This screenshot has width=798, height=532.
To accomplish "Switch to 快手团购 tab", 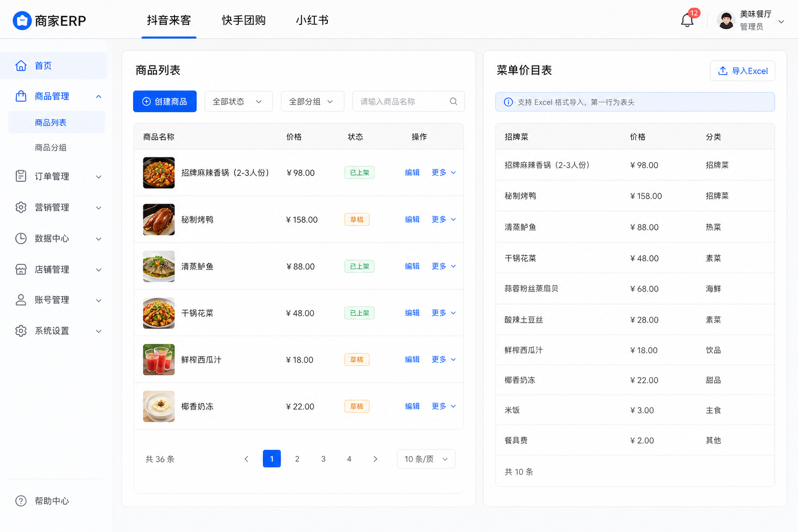I will [244, 20].
